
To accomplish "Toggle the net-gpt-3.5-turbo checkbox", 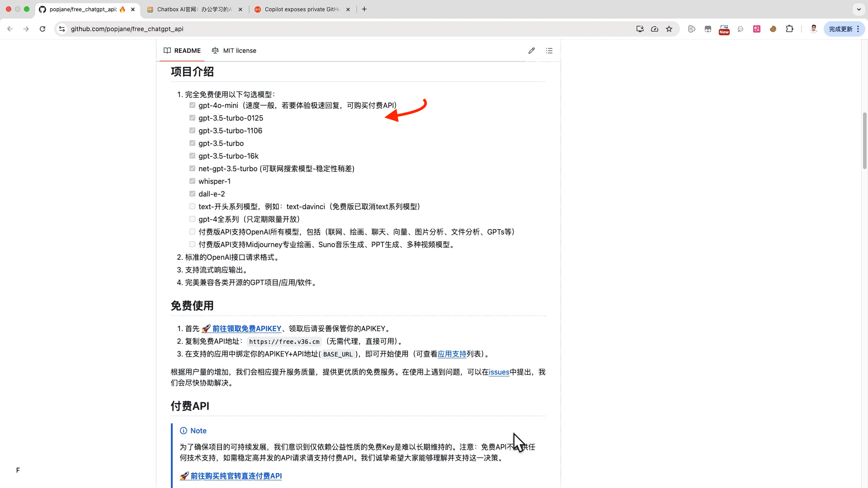I will (x=192, y=169).
